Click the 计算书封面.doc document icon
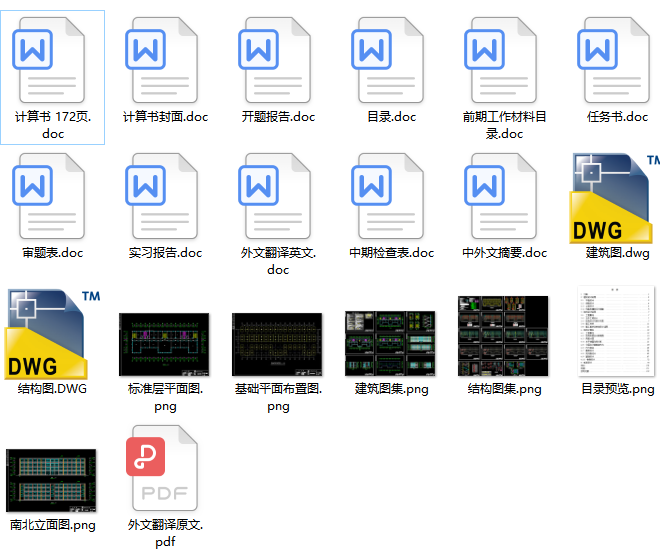Image resolution: width=660 pixels, height=552 pixels. click(x=165, y=62)
